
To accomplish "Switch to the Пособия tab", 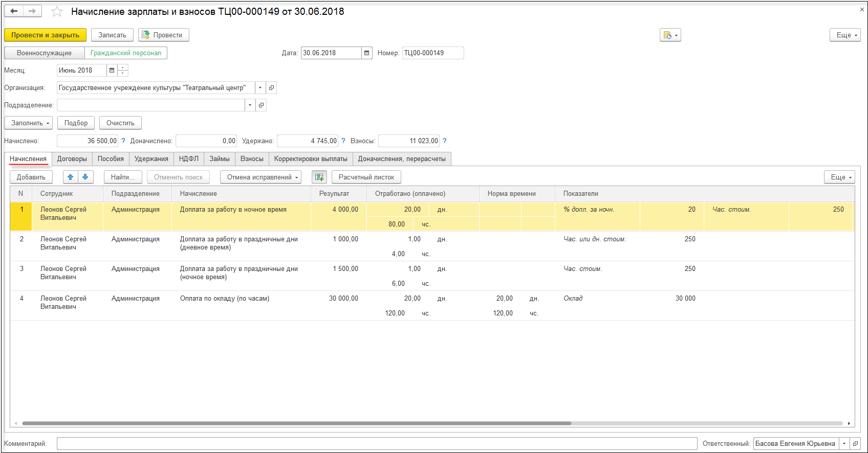I will tap(111, 159).
